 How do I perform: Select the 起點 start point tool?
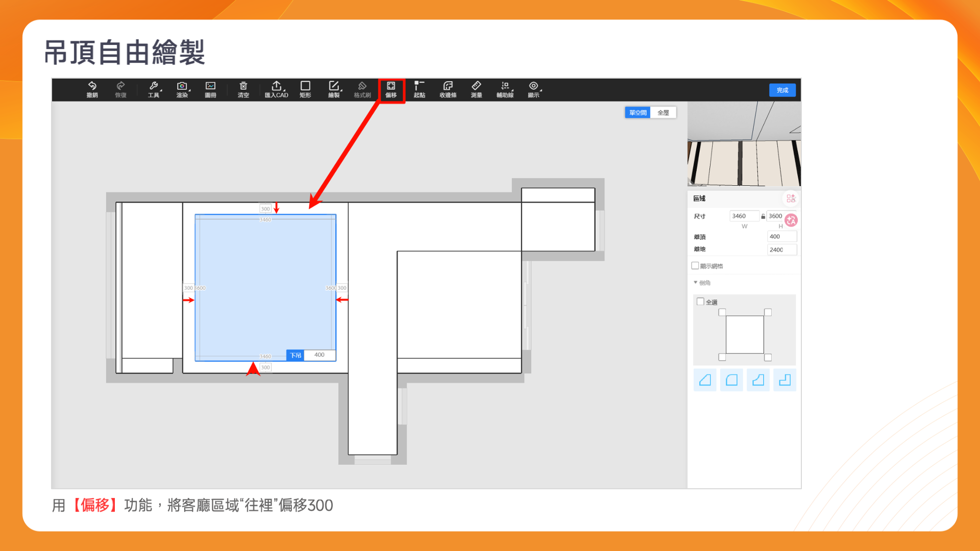pyautogui.click(x=419, y=89)
